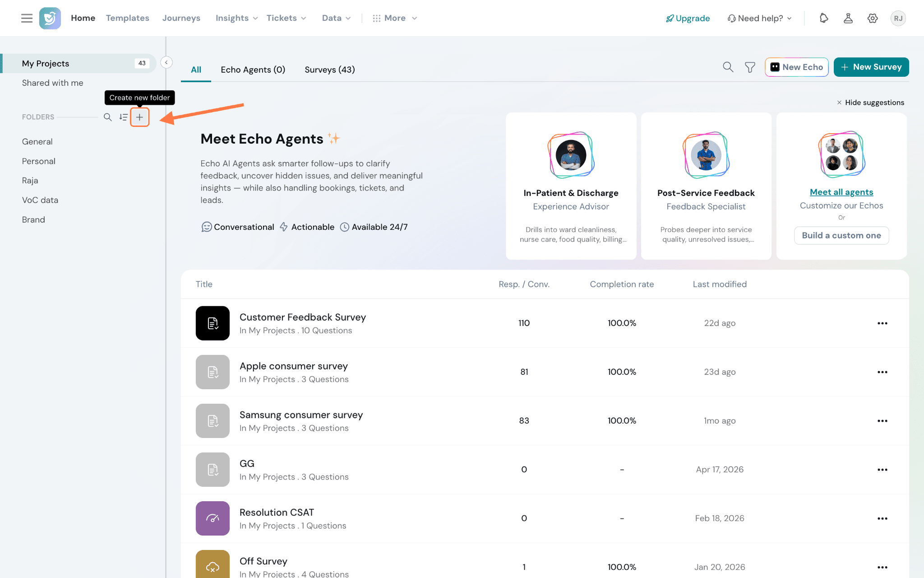Expand the Data dropdown

[x=336, y=18]
